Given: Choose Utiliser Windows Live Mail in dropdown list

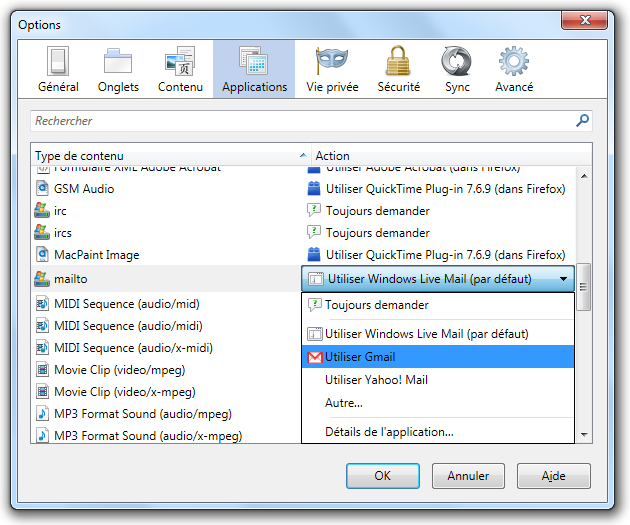Looking at the screenshot, I should [438, 334].
